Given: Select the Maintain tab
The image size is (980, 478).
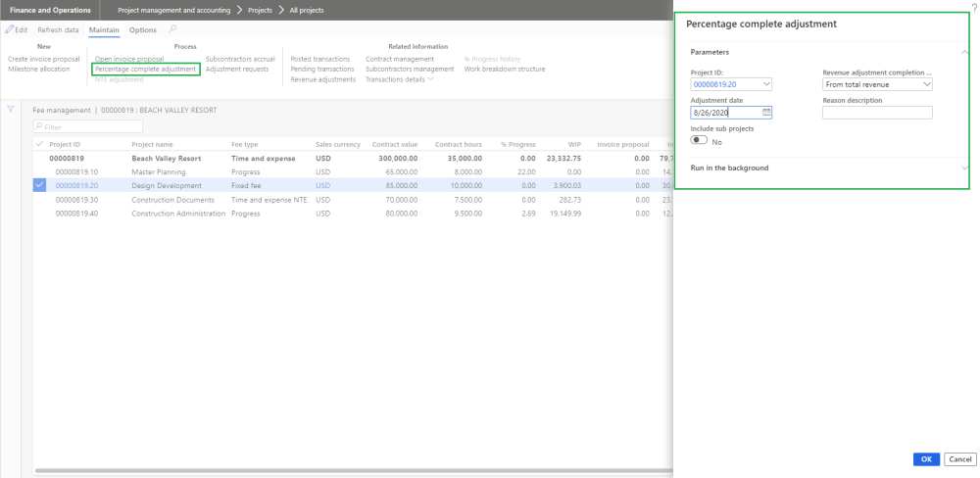Looking at the screenshot, I should click(104, 30).
